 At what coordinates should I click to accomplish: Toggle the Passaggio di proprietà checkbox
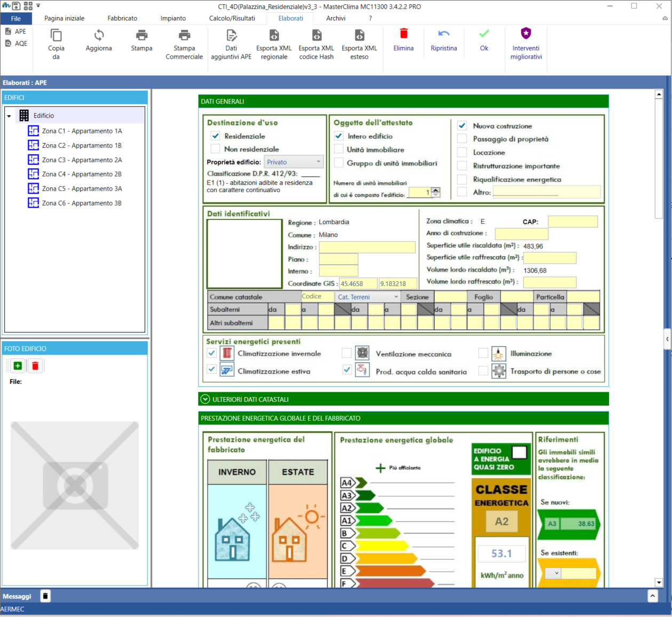(462, 139)
